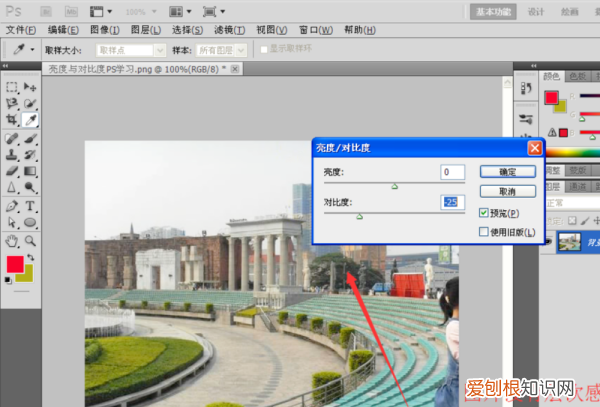Switch to the 色板 tab
Viewport: 600px width, 407px height.
[577, 76]
